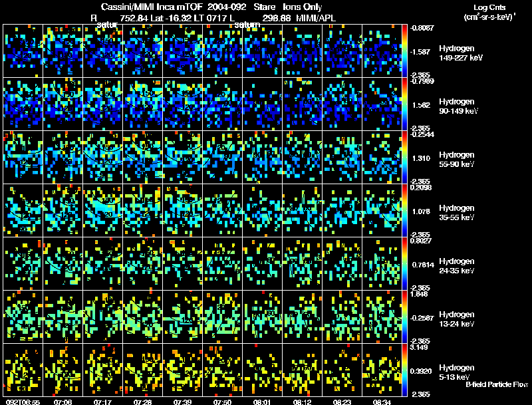Click the '-0.2587' color scale value
Image resolution: width=532 pixels, height=405 pixels.
(422, 318)
